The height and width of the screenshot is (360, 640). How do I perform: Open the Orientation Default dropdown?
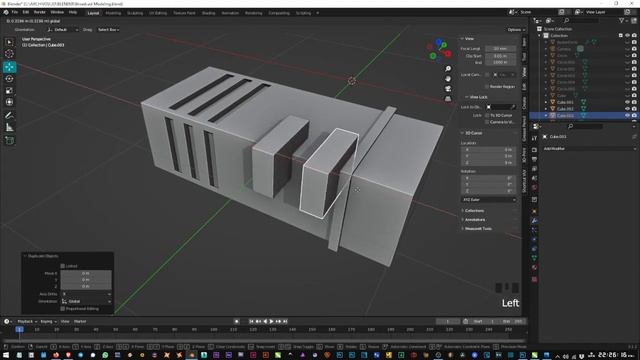pyautogui.click(x=62, y=30)
